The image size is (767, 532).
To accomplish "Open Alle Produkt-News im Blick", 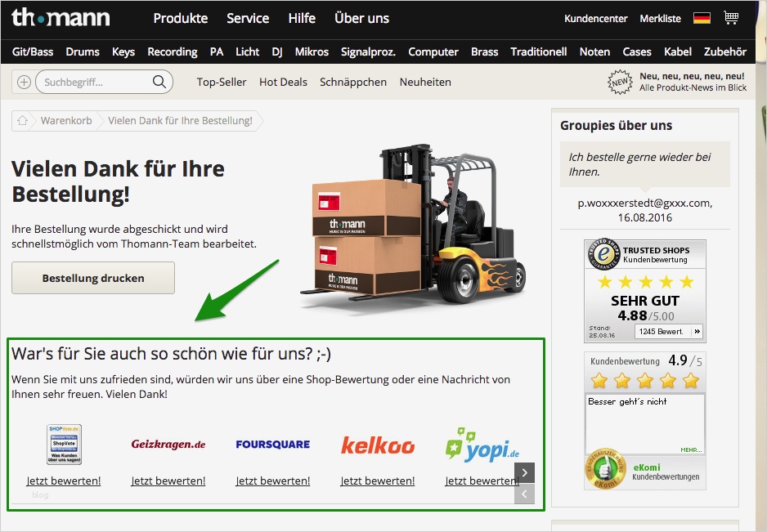I will (x=693, y=87).
